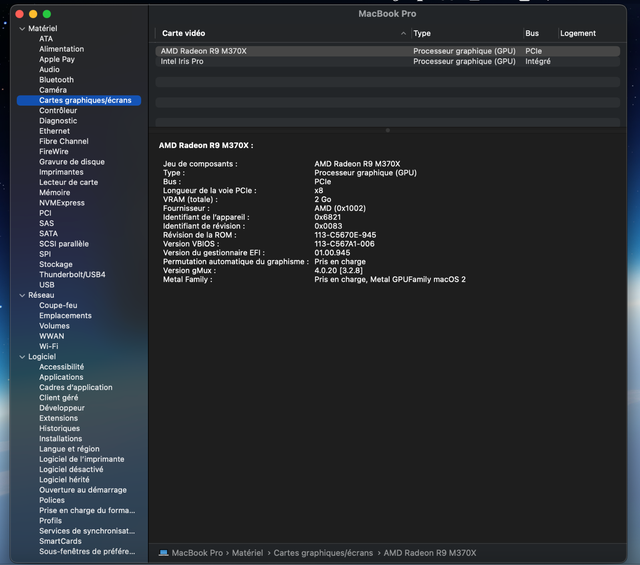Select Cartes graphiques/écrans in sidebar
The width and height of the screenshot is (640, 565).
[x=79, y=100]
